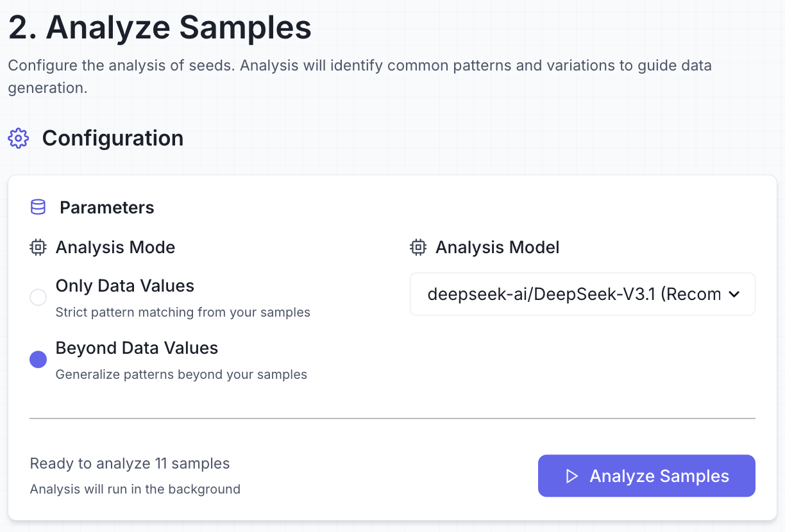Click the database icon next to Parameters
This screenshot has height=532, width=785.
pyautogui.click(x=38, y=208)
